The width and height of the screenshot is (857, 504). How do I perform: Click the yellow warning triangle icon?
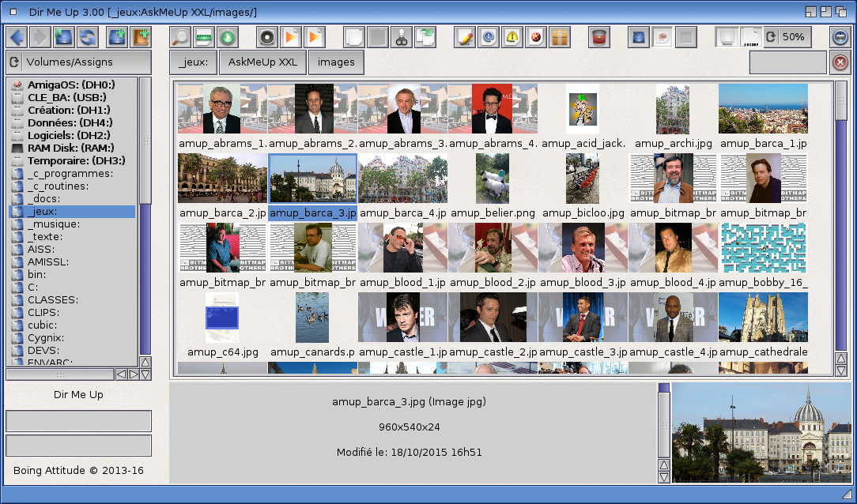click(x=512, y=37)
